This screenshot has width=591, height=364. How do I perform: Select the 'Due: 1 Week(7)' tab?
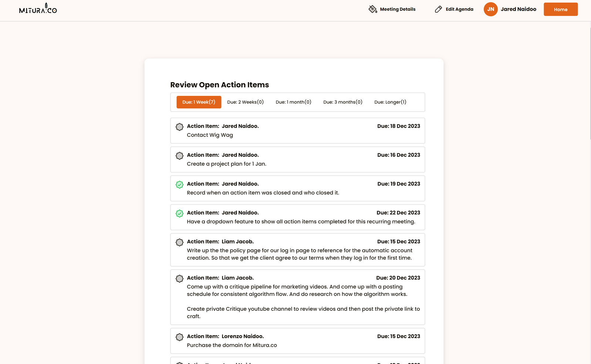pyautogui.click(x=199, y=102)
